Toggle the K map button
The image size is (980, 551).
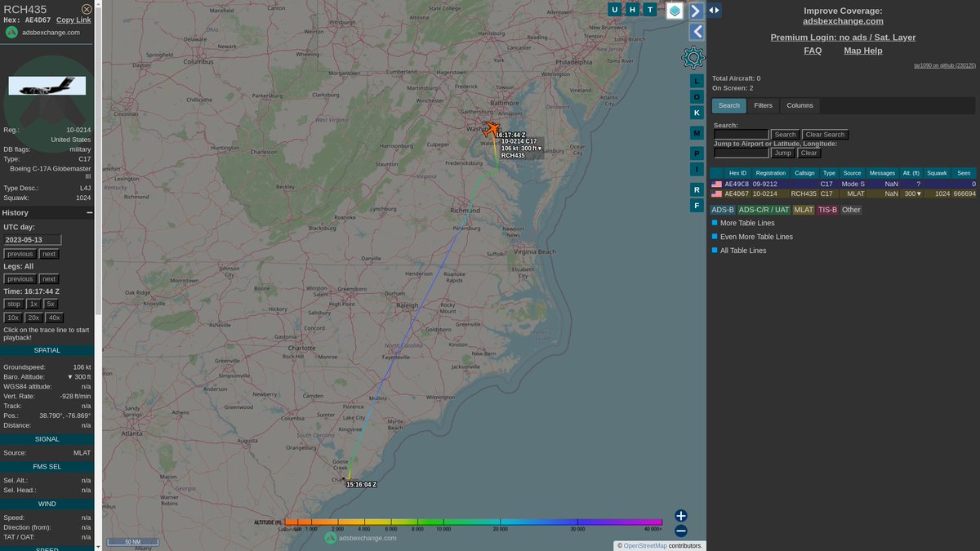click(697, 113)
